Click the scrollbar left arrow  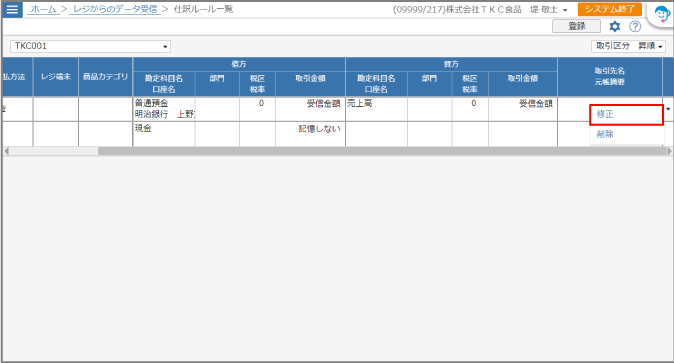(6, 151)
